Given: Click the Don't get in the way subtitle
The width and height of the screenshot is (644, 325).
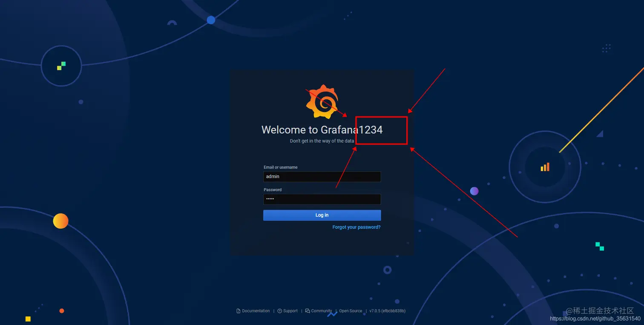Looking at the screenshot, I should 322,141.
